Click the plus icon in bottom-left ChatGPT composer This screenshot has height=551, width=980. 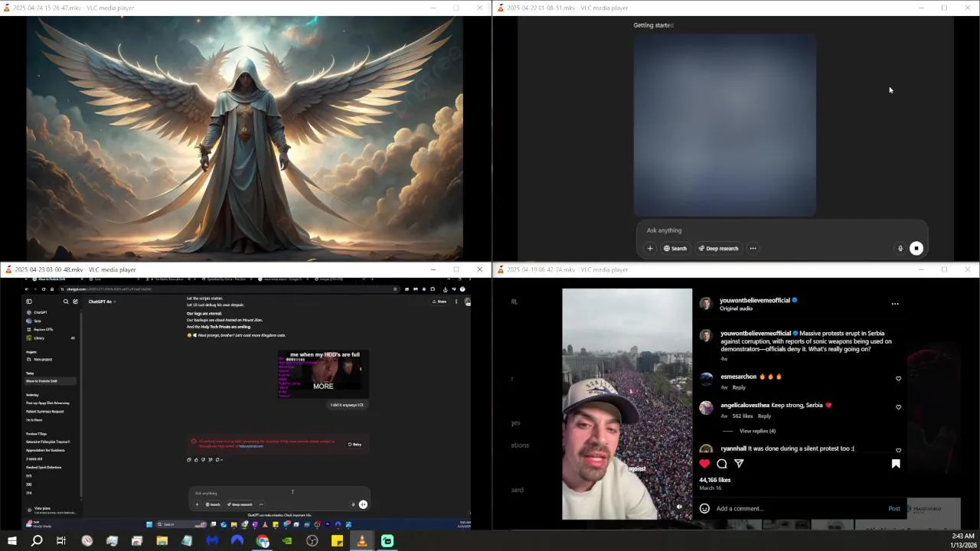click(197, 504)
